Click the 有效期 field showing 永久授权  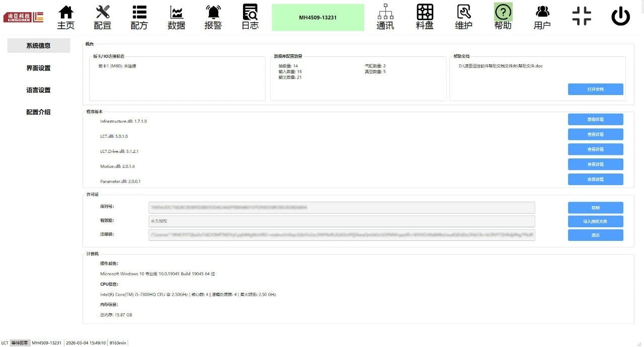click(342, 221)
